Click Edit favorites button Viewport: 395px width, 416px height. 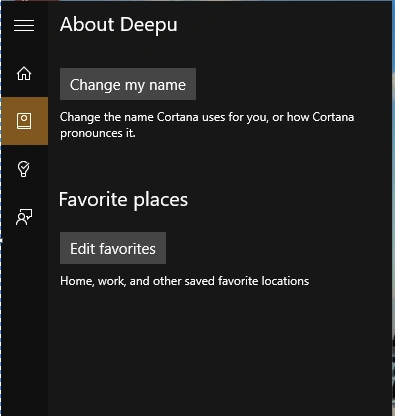coord(113,248)
